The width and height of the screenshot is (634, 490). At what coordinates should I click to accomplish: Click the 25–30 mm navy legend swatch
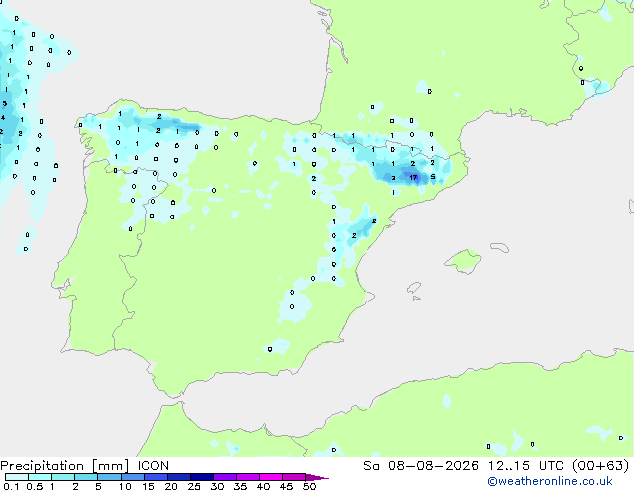[x=201, y=477]
